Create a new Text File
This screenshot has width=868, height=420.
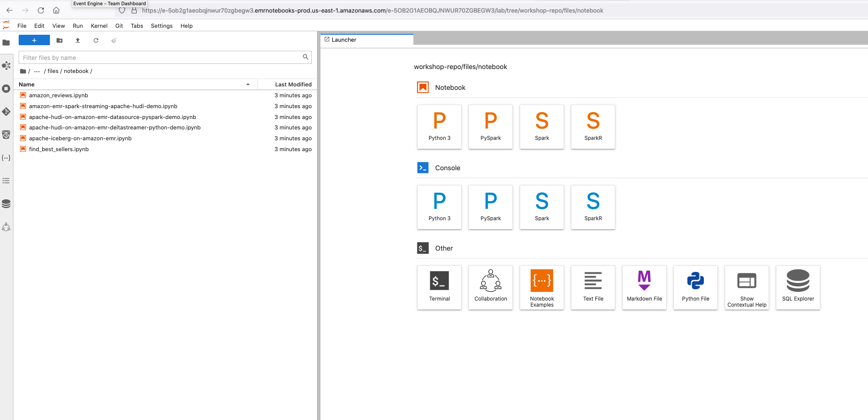pyautogui.click(x=593, y=288)
